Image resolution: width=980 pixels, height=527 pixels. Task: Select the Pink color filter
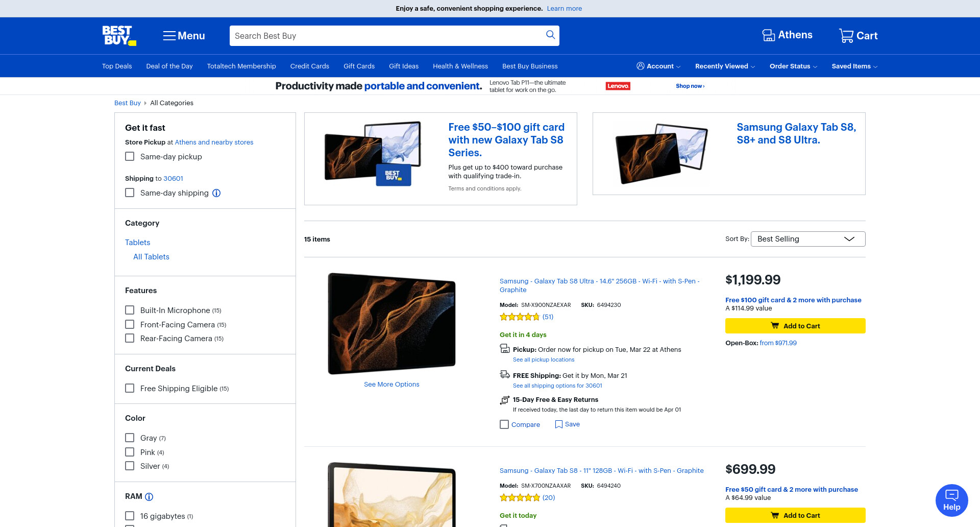tap(130, 452)
